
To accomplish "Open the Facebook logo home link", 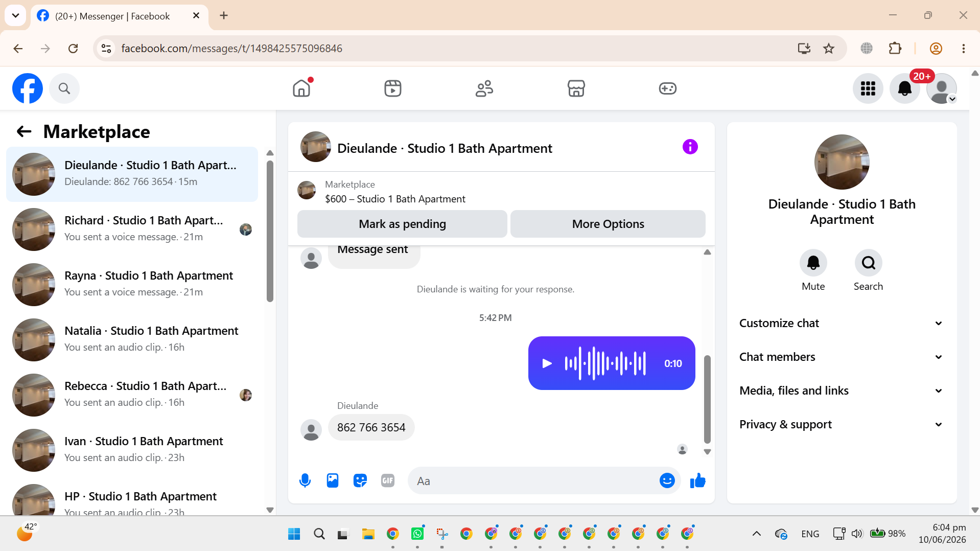I will 28,88.
